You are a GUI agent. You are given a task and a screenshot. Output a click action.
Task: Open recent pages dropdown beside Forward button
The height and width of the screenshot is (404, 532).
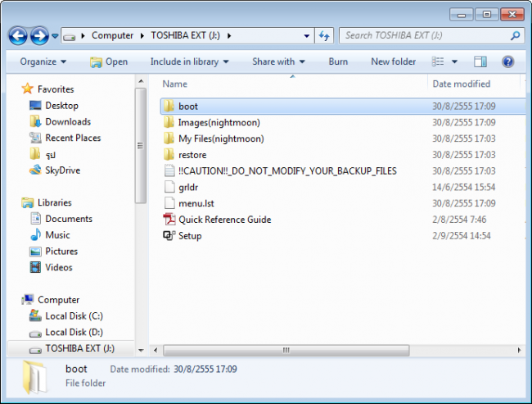click(55, 36)
